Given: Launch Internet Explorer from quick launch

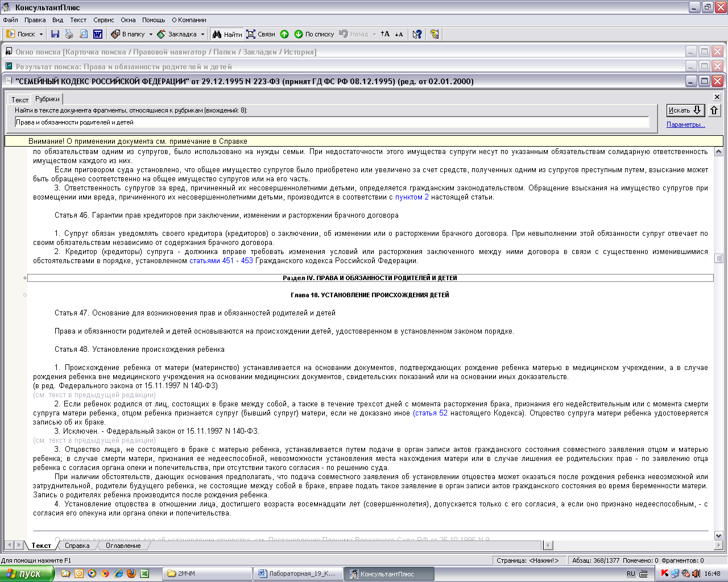Looking at the screenshot, I should 118,573.
